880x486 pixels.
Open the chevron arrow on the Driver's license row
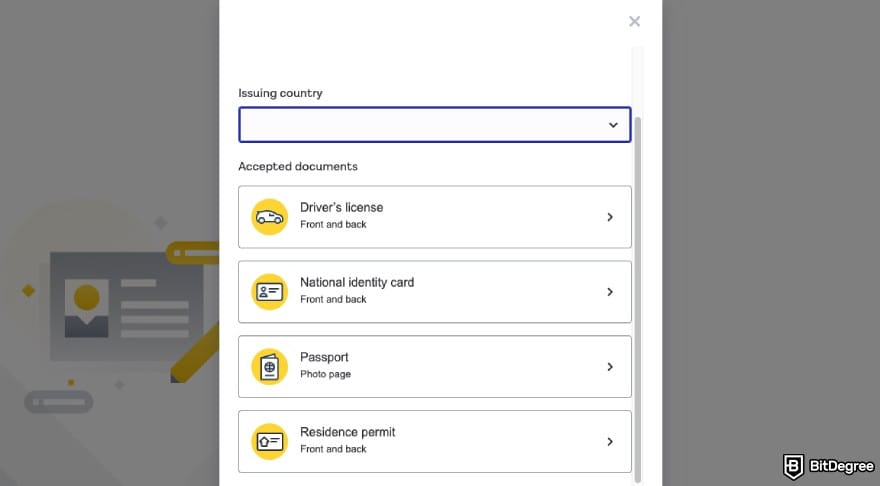click(x=610, y=217)
